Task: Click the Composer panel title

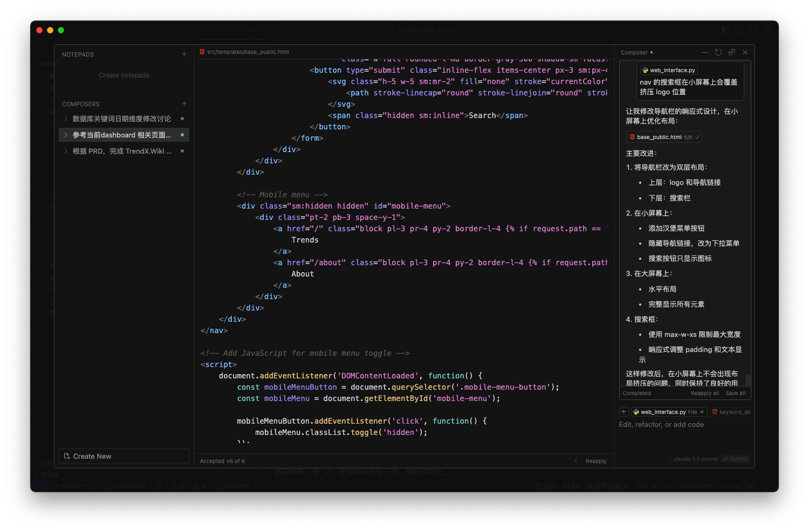Action: coord(634,52)
